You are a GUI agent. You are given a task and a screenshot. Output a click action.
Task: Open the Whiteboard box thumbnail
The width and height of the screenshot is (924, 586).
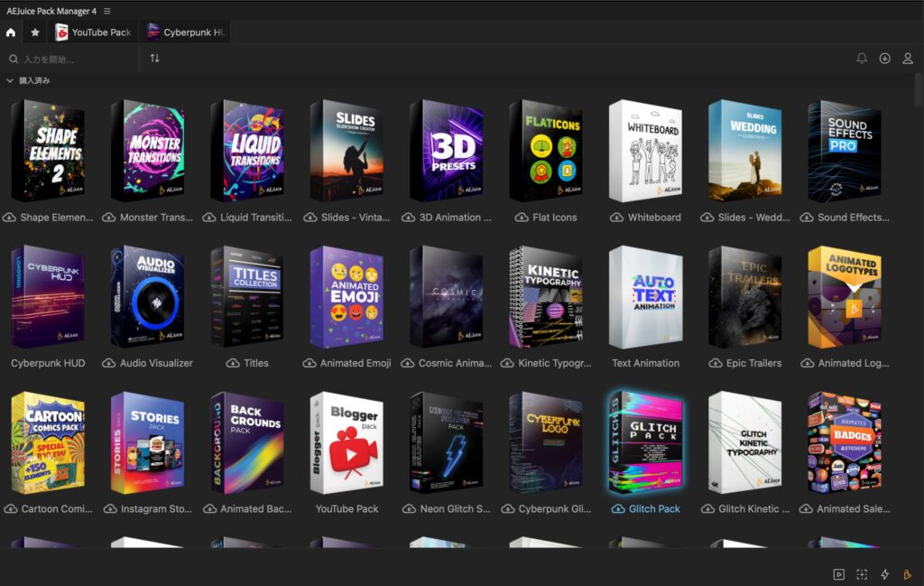[645, 151]
